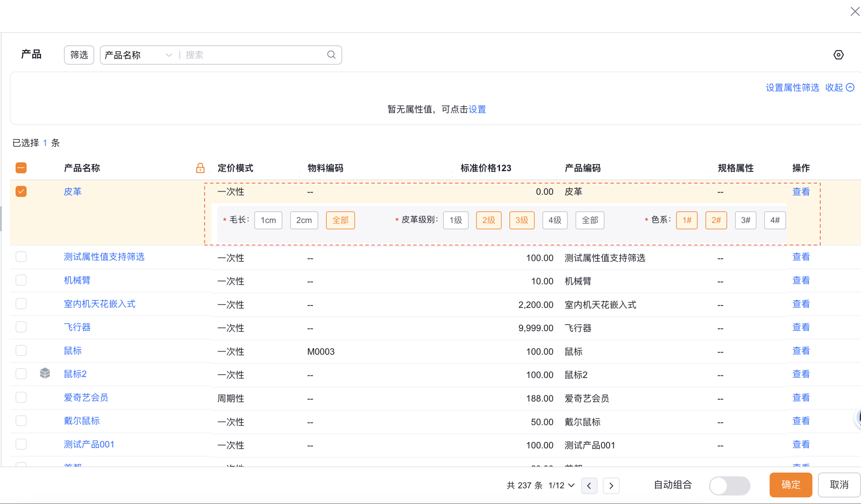Click the 设置 link in empty hint
The width and height of the screenshot is (861, 504).
[x=477, y=109]
